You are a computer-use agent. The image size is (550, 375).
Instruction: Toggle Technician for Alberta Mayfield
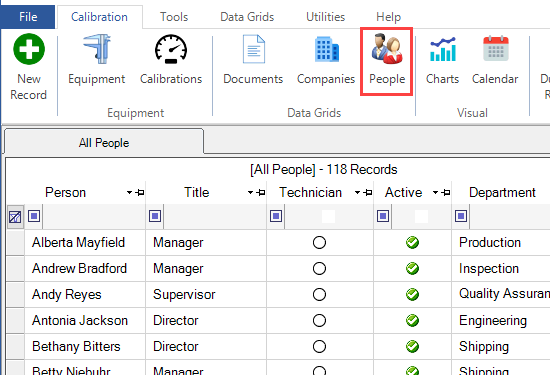[x=319, y=242]
